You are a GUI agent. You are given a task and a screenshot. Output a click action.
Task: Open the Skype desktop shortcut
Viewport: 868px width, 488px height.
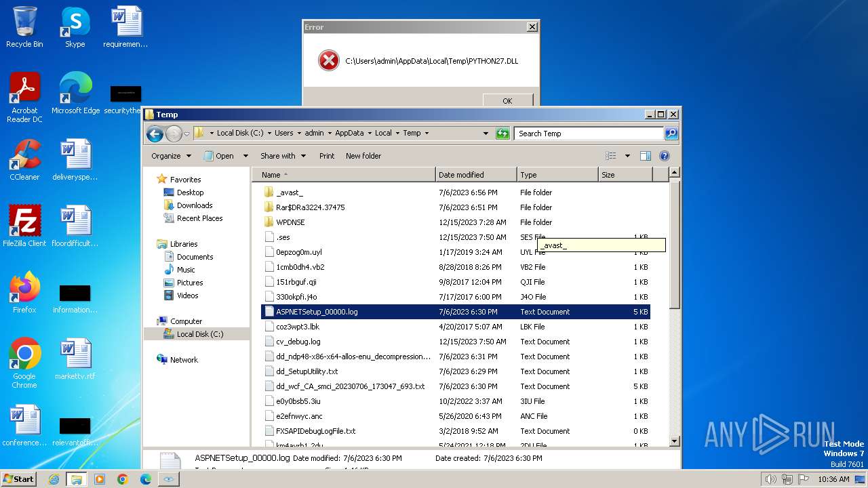75,27
